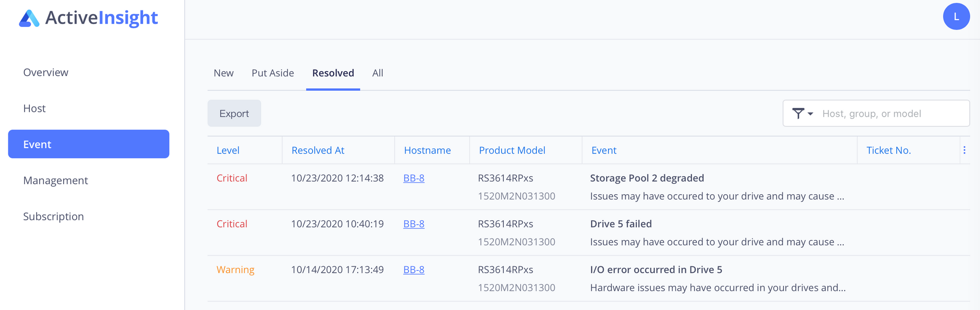
Task: Select Event in the sidebar
Action: (89, 144)
